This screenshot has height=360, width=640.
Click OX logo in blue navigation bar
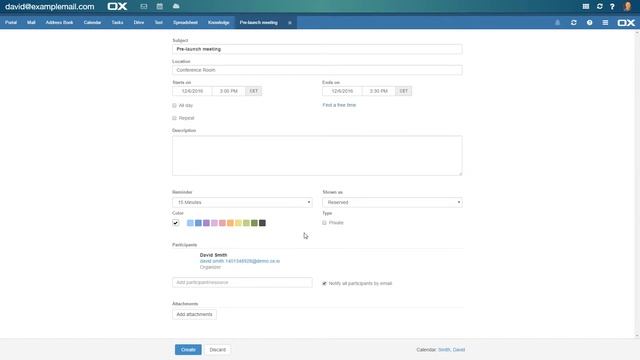pos(626,22)
